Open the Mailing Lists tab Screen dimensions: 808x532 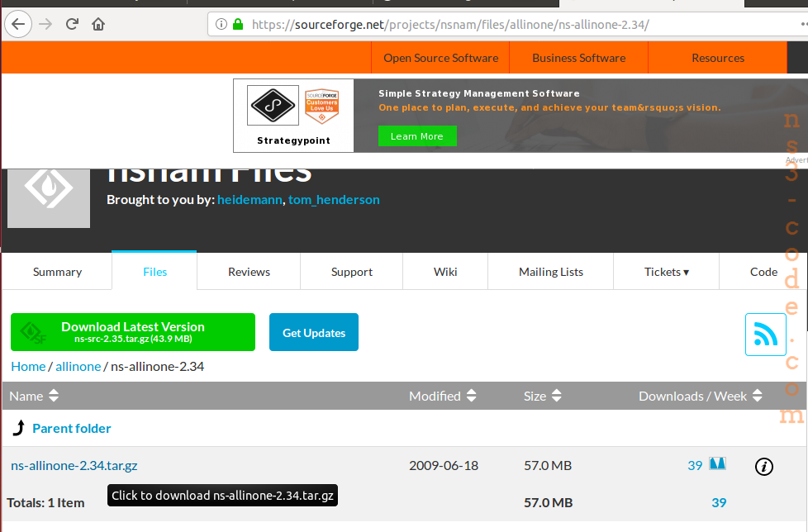point(551,272)
